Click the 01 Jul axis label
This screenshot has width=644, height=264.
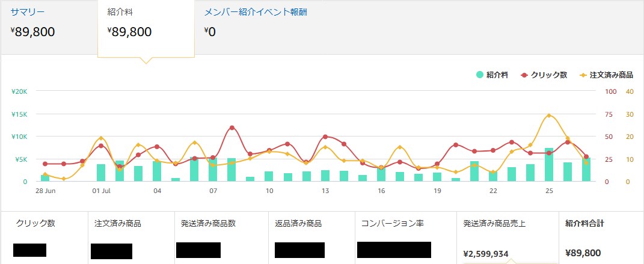tap(101, 191)
